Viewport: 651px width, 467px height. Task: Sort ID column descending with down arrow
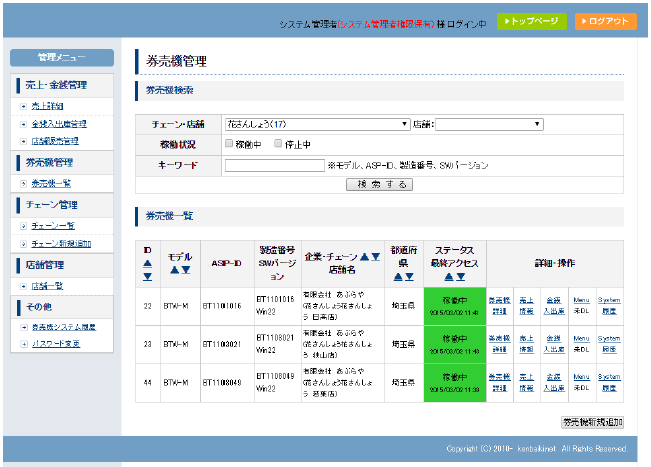point(147,276)
